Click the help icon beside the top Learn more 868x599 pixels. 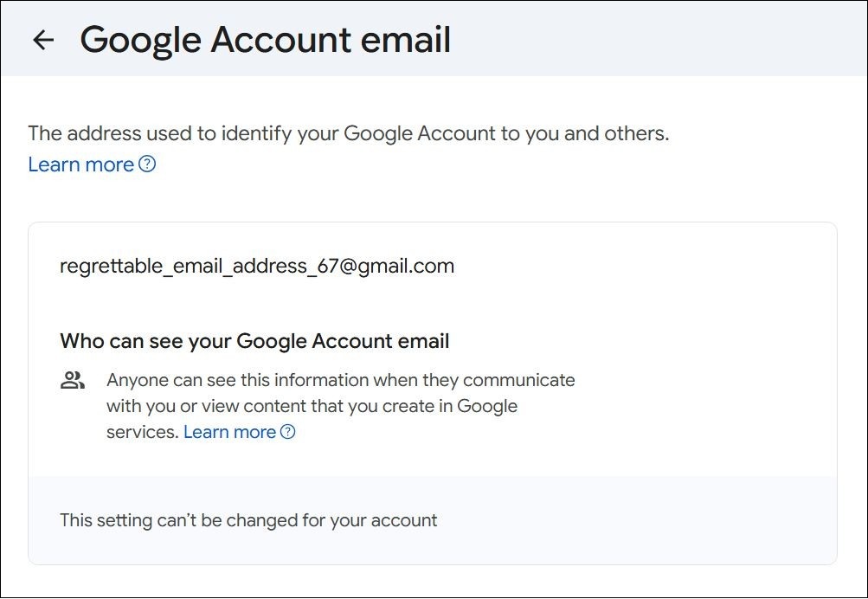tap(148, 164)
